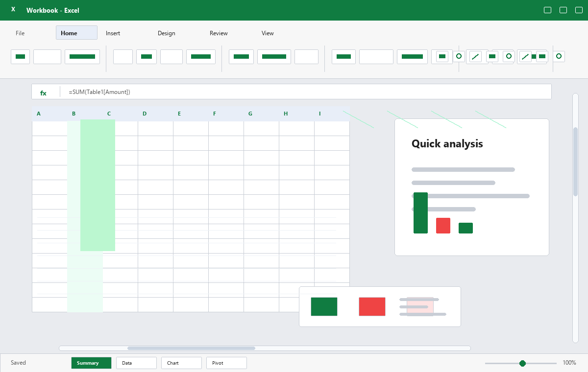
Task: Click the short green bar in Quick analysis chart
Action: click(x=465, y=228)
